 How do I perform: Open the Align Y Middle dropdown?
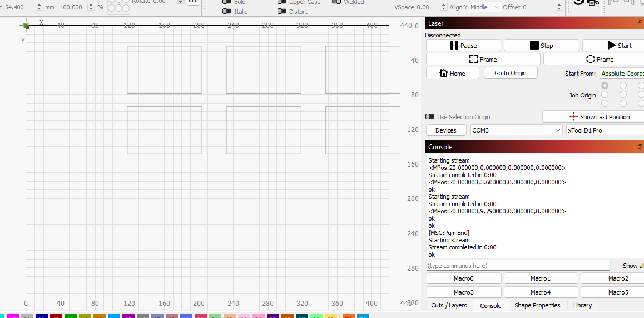(x=484, y=7)
